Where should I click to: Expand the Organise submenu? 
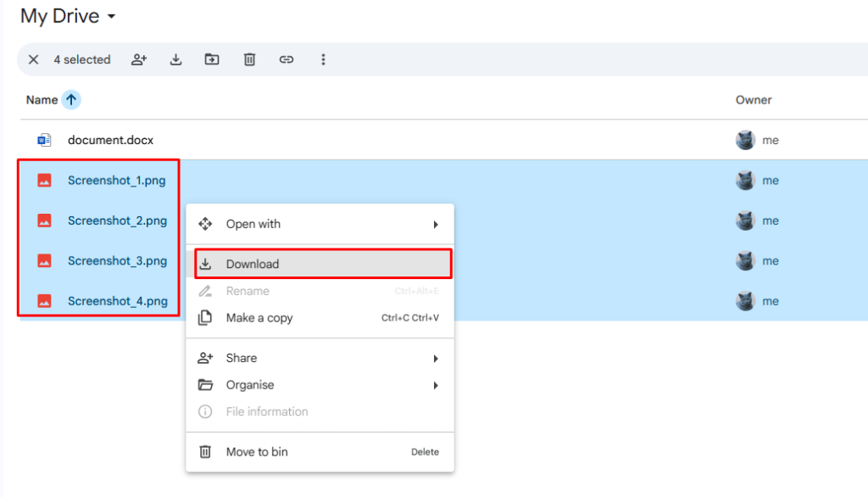(x=254, y=385)
